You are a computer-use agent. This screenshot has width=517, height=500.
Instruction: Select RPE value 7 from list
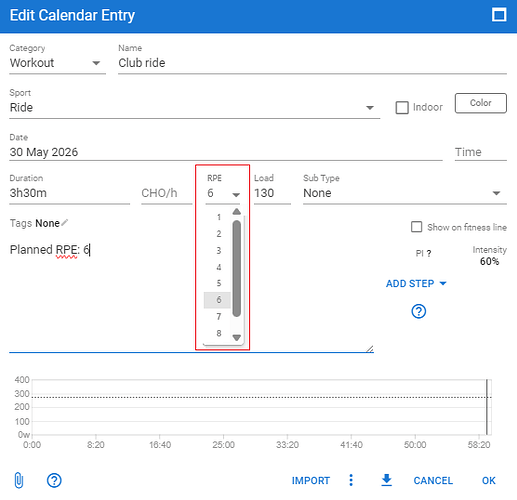pyautogui.click(x=218, y=316)
